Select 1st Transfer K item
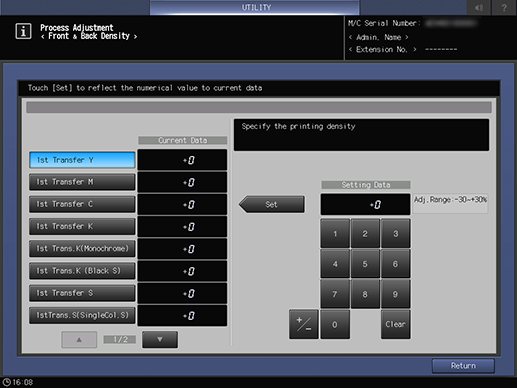This screenshot has width=517, height=388. pyautogui.click(x=82, y=226)
